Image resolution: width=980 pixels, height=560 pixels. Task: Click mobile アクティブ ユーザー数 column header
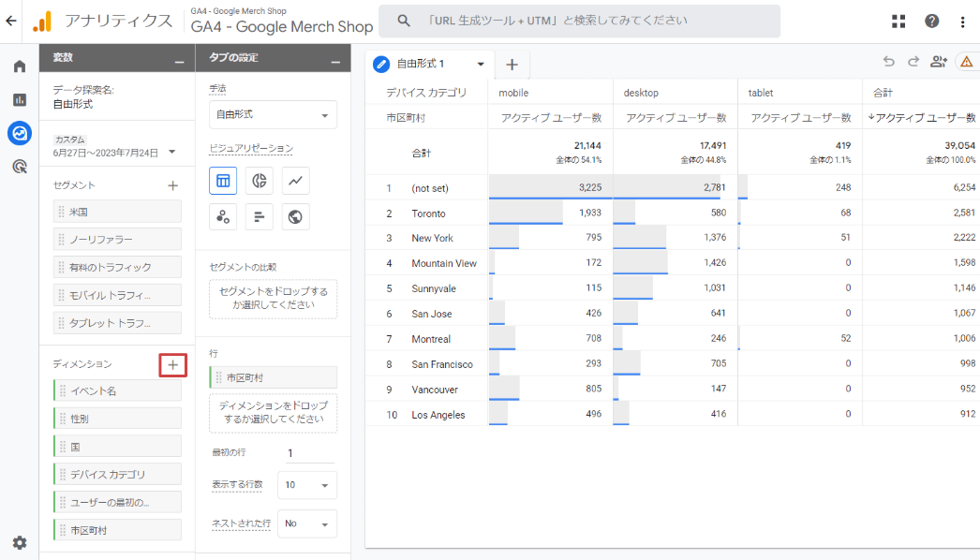[551, 117]
